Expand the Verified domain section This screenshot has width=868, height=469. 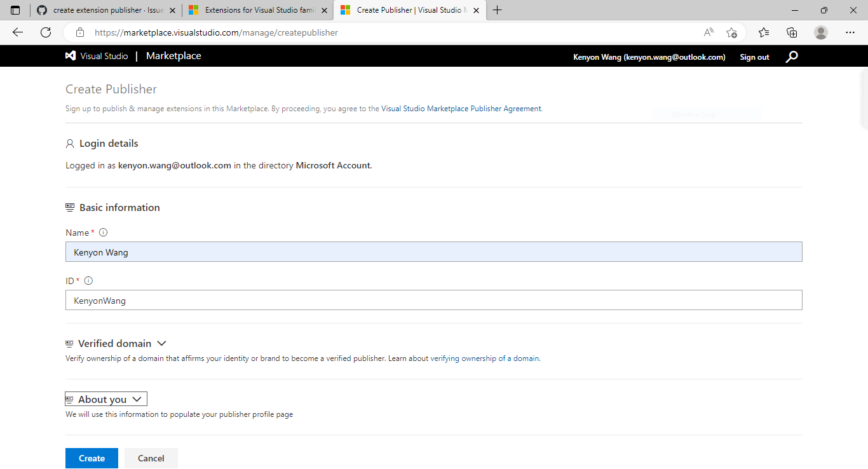click(x=162, y=343)
